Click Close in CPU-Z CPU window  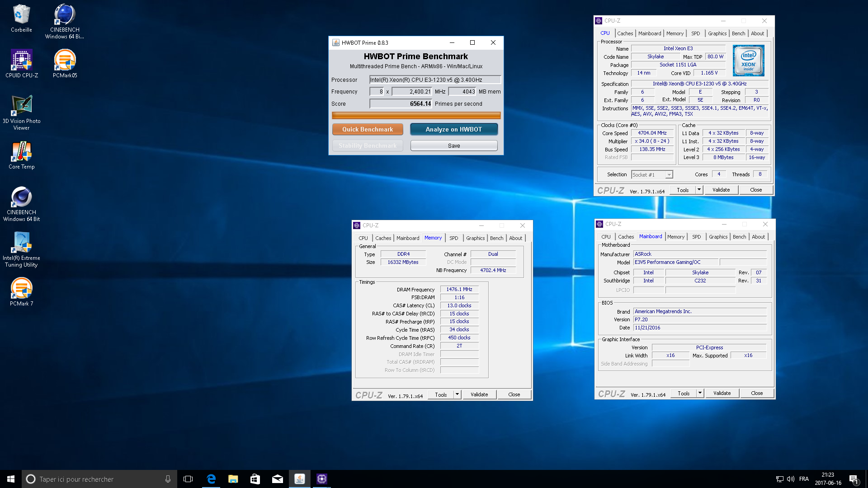756,190
